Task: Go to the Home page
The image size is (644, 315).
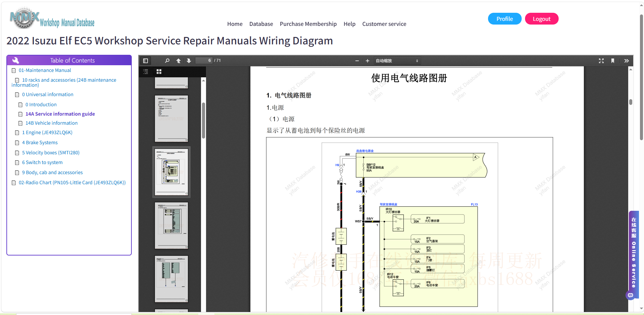Action: (235, 24)
